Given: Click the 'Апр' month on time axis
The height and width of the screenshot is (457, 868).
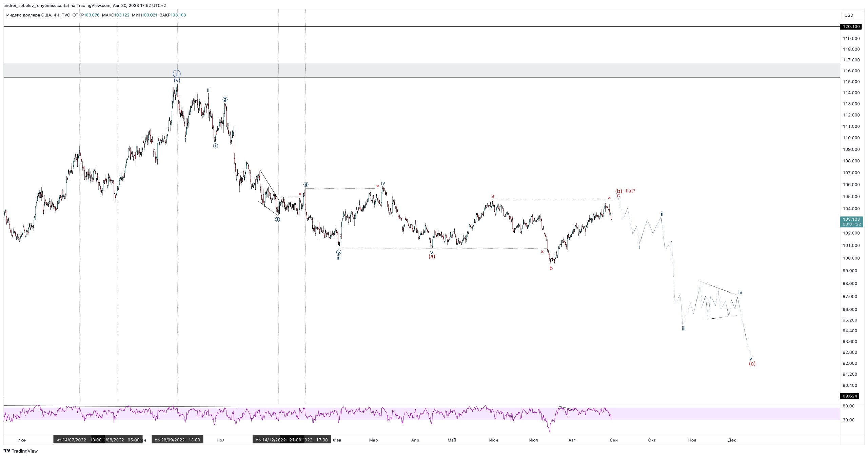Looking at the screenshot, I should click(x=415, y=440).
